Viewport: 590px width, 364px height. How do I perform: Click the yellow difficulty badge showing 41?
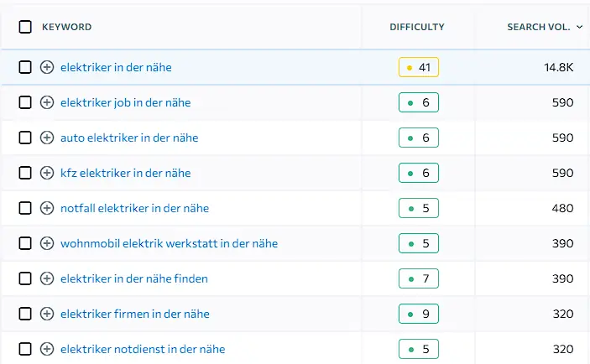click(418, 67)
